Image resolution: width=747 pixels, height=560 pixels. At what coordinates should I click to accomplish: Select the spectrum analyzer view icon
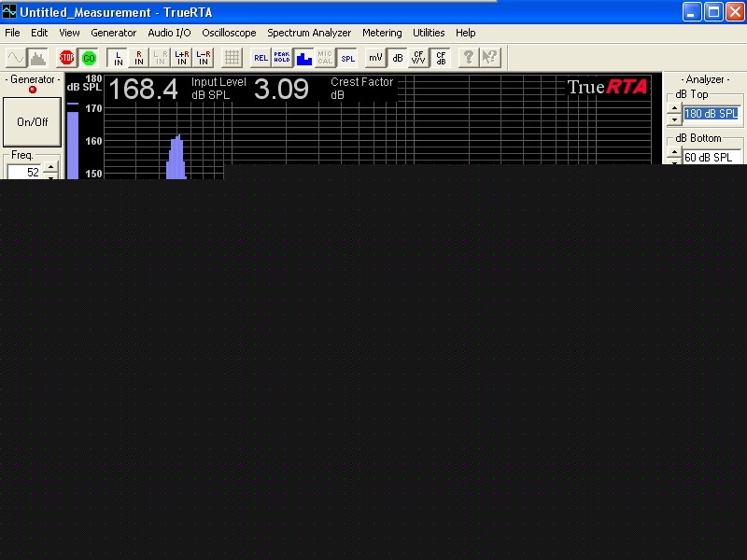pyautogui.click(x=37, y=58)
